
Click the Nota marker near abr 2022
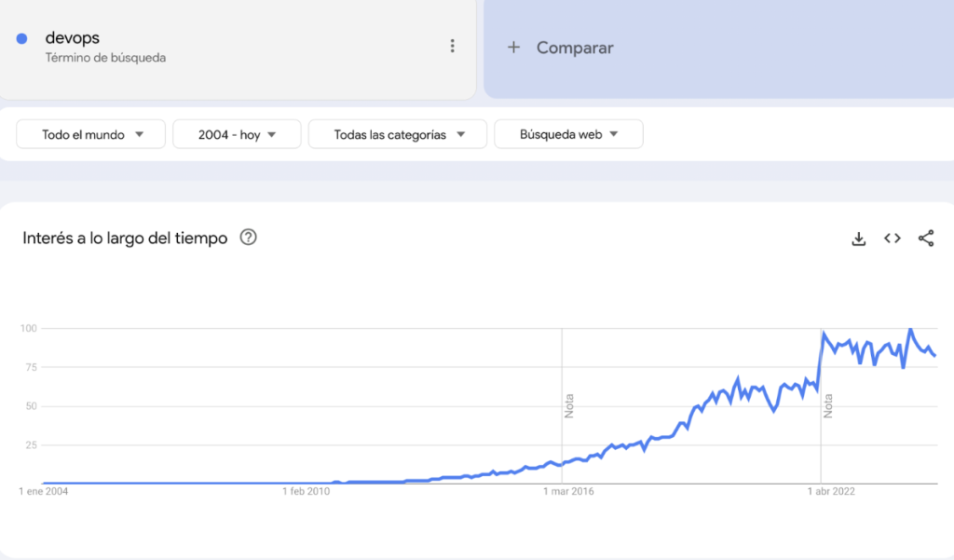(827, 405)
